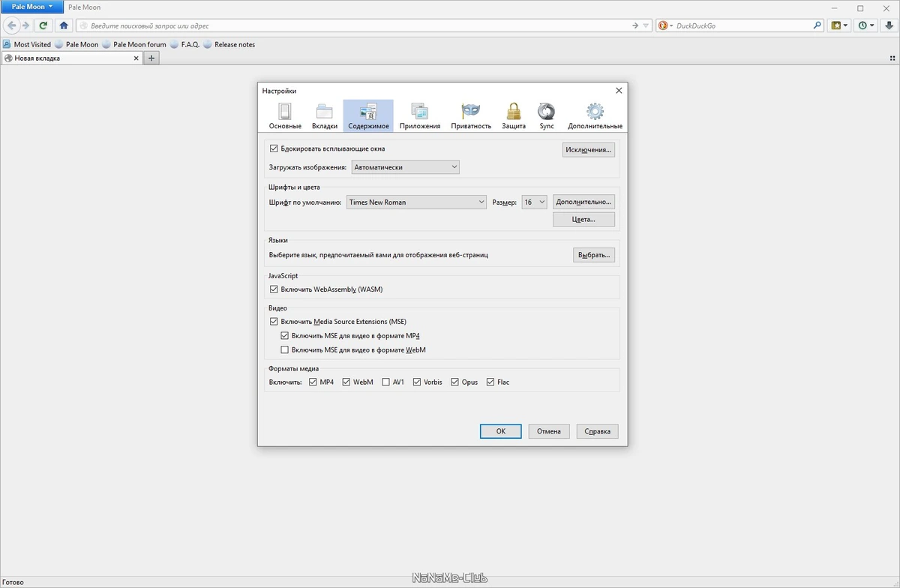This screenshot has width=900, height=588.
Task: Click the Исключения... button
Action: [589, 149]
